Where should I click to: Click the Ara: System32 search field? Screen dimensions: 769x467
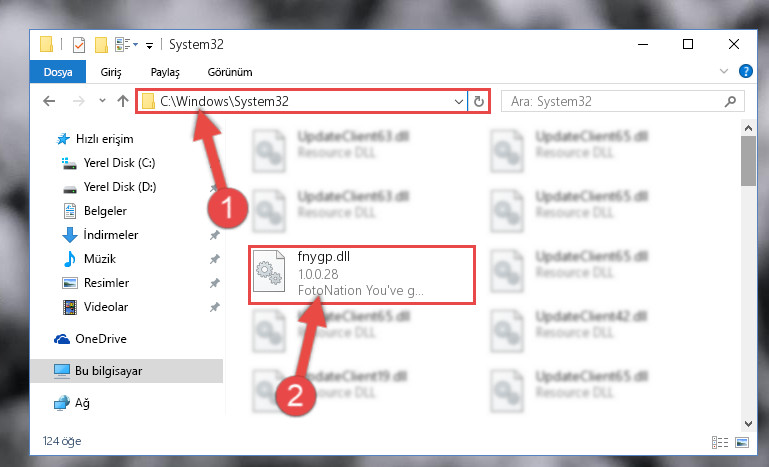click(x=615, y=102)
